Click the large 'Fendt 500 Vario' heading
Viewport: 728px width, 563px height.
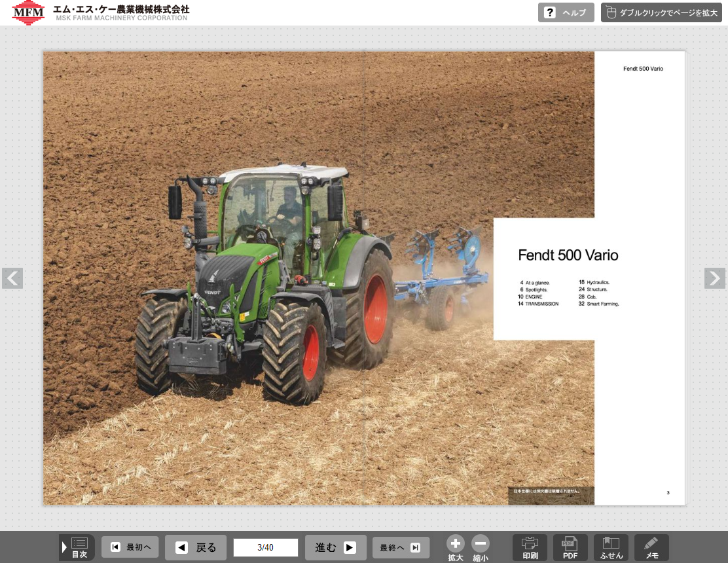pos(568,255)
